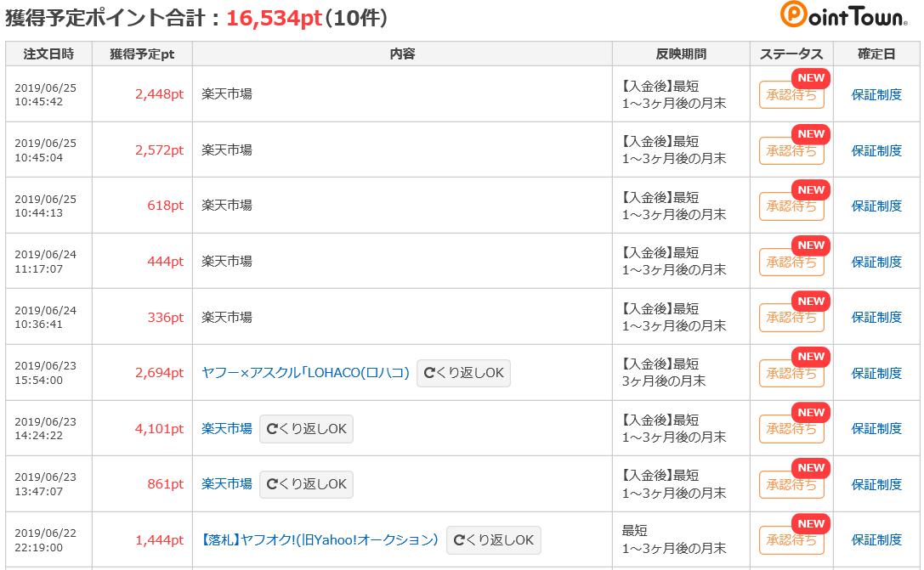Image resolution: width=924 pixels, height=570 pixels.
Task: Click 承認待ち status in the 2,694pt row
Action: pyautogui.click(x=791, y=374)
